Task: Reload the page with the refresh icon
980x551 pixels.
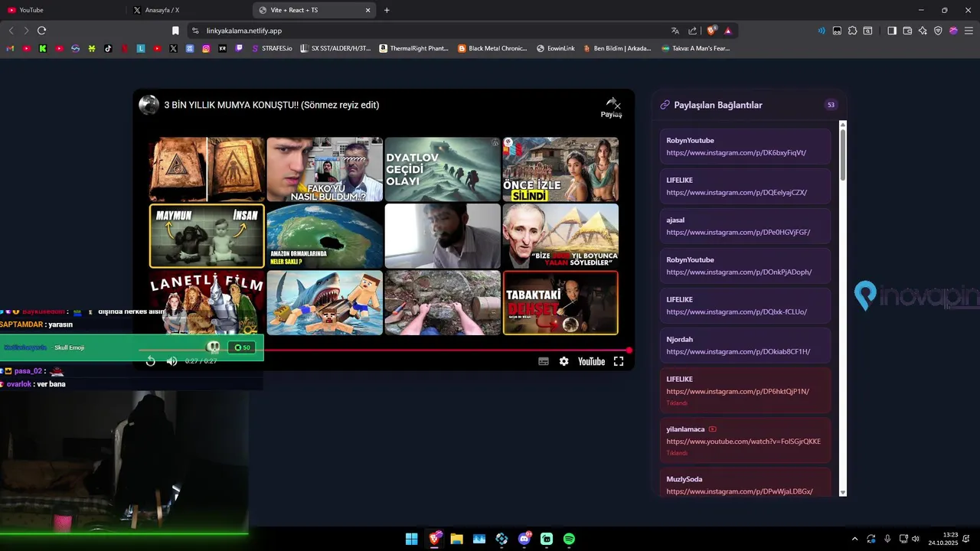Action: pyautogui.click(x=41, y=31)
